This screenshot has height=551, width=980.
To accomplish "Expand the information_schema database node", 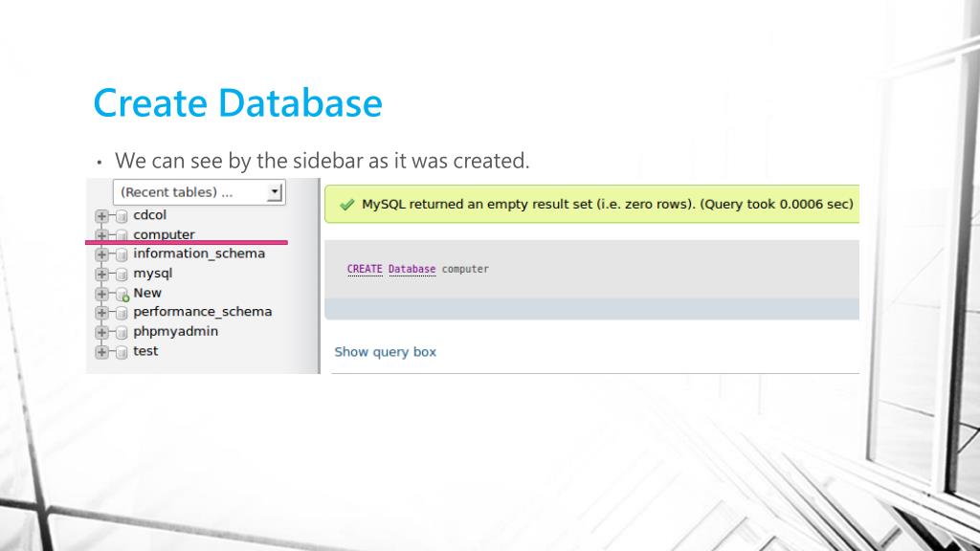I will [101, 254].
